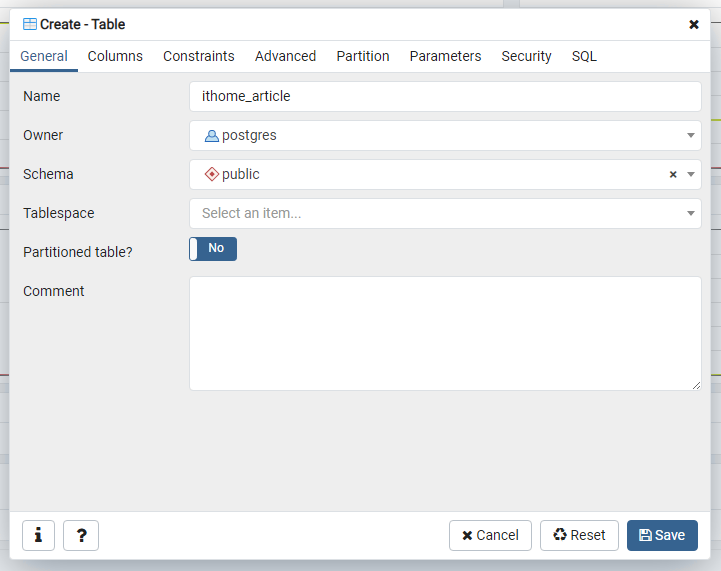The width and height of the screenshot is (721, 571).
Task: Open the Security tab
Action: coord(526,56)
